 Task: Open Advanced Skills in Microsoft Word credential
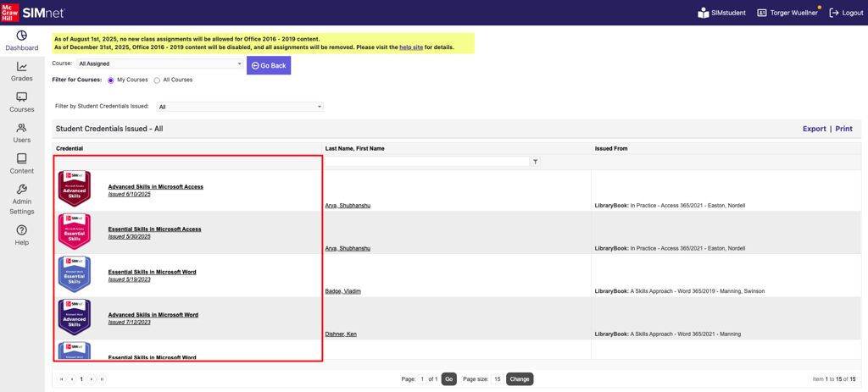(x=153, y=315)
